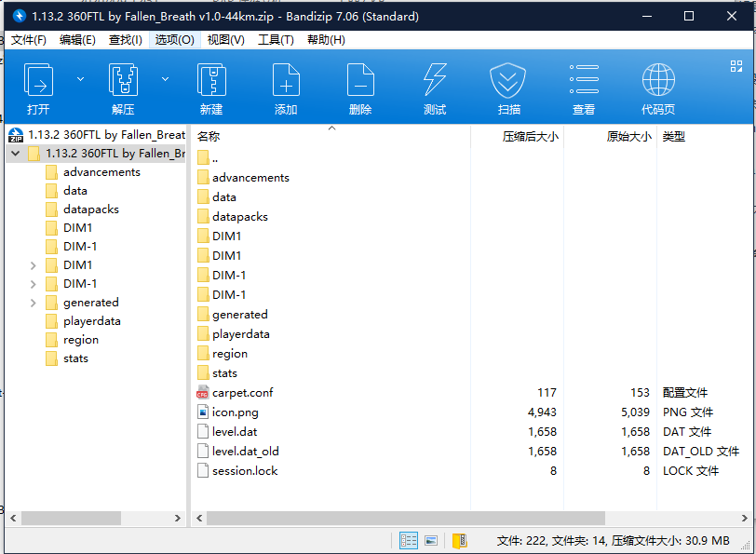Sort by the compressed size (压缩后大小) header
Screen dimensions: 756x554
(x=530, y=136)
